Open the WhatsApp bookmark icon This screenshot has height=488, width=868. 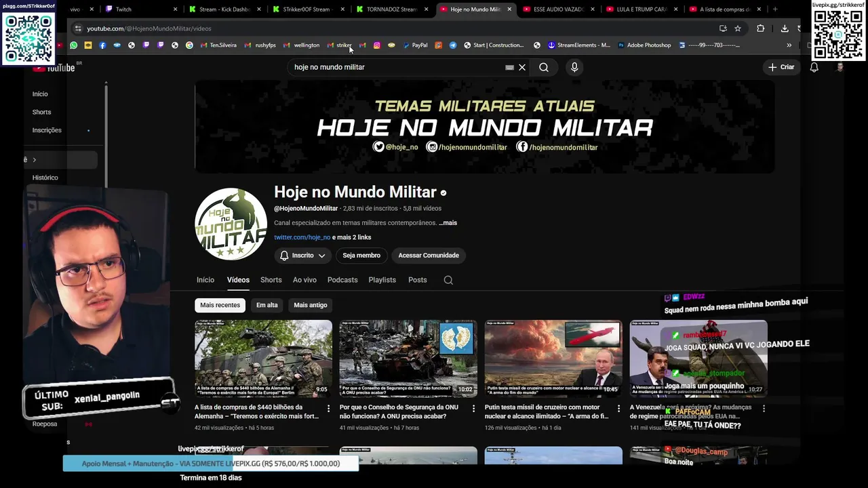74,45
